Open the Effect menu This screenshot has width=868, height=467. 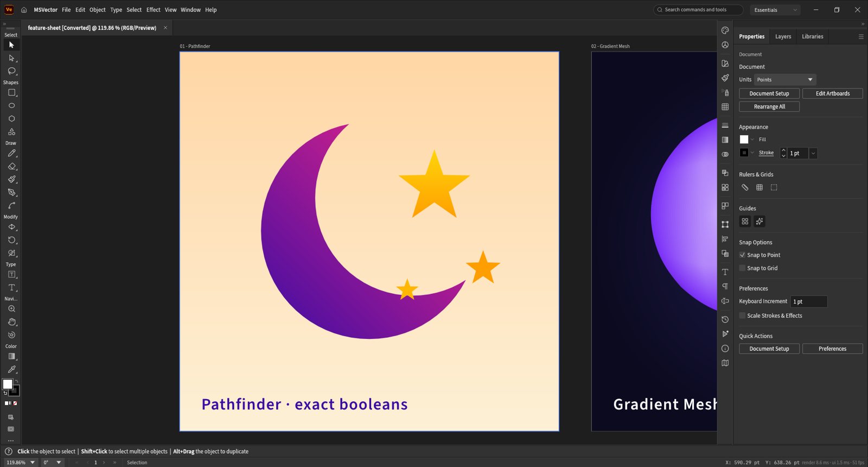pyautogui.click(x=154, y=10)
